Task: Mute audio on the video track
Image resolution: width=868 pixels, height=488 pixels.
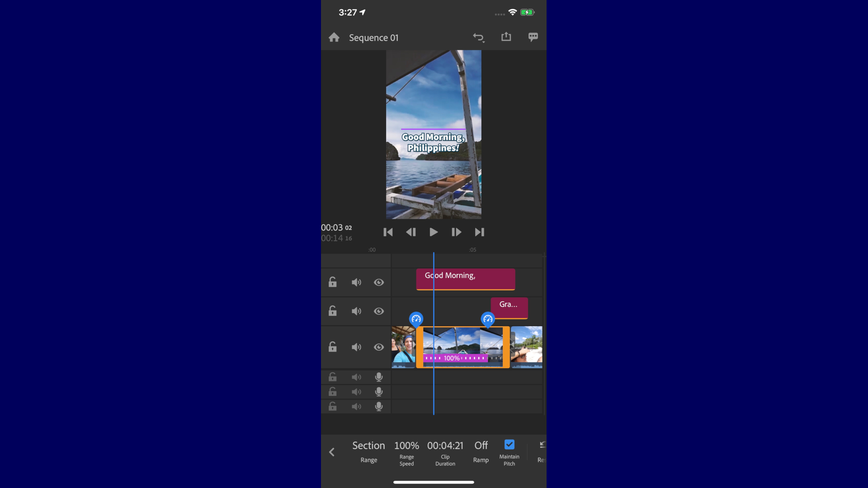Action: point(356,347)
